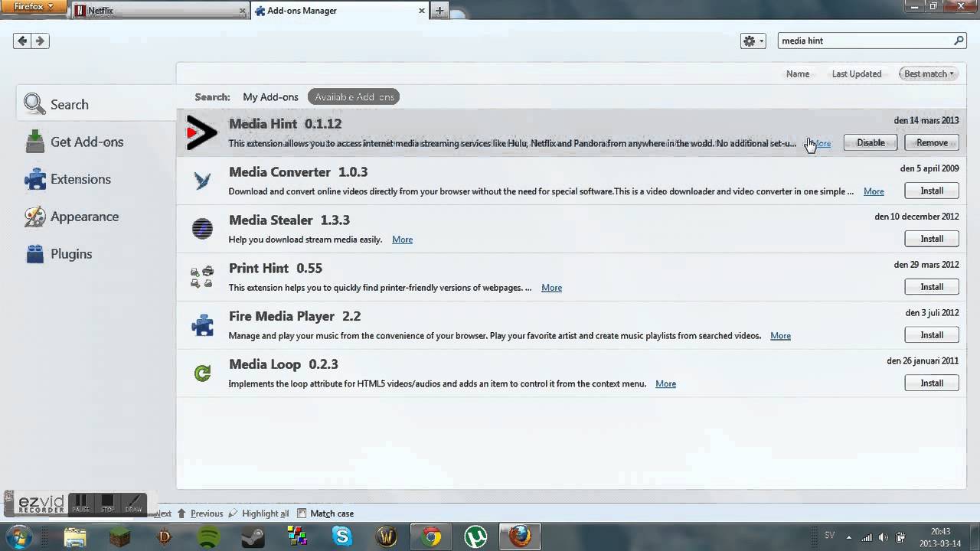Image resolution: width=980 pixels, height=551 pixels.
Task: Open More link for Media Stealer
Action: point(402,240)
